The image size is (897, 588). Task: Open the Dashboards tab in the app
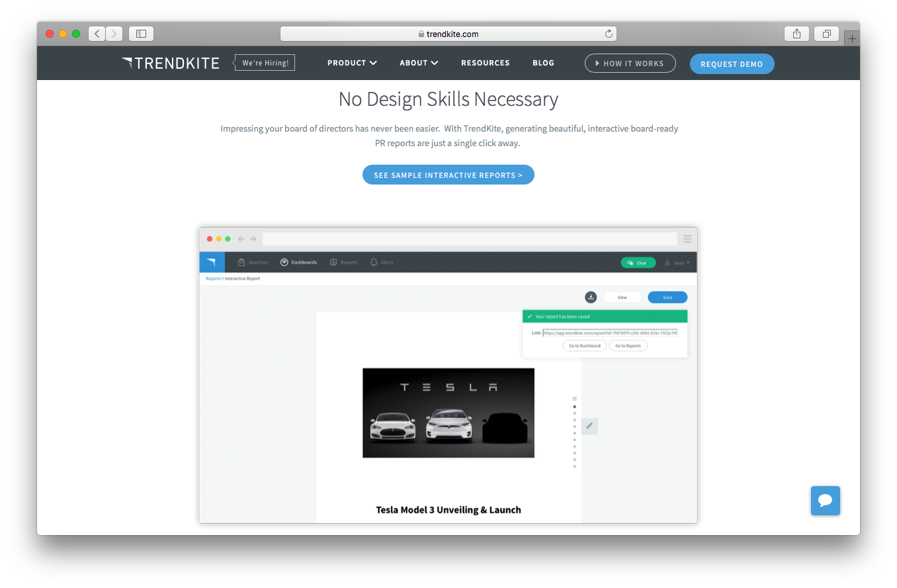pos(298,263)
